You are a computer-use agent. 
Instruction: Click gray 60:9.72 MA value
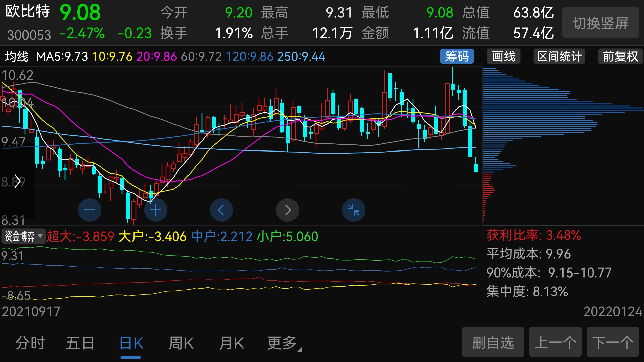click(x=201, y=56)
